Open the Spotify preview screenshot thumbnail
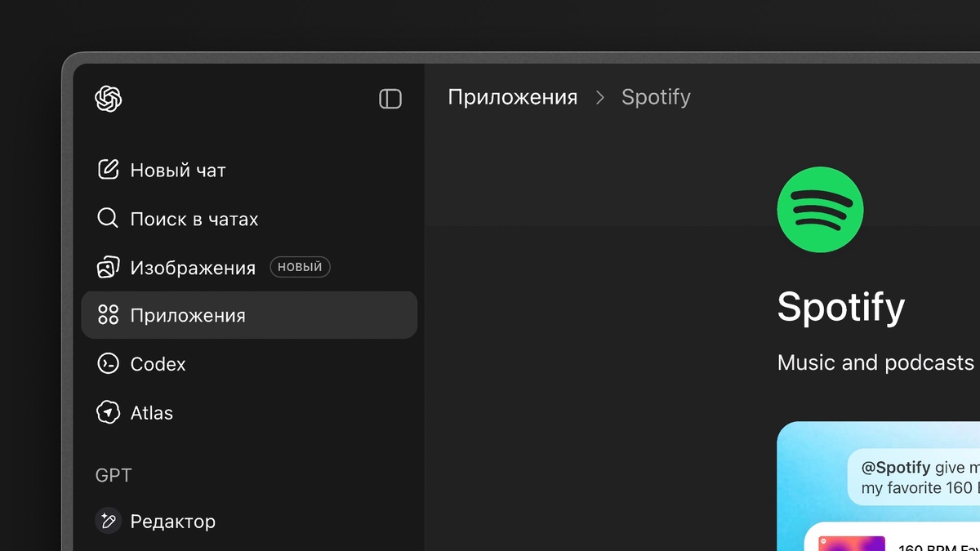Screen dimensions: 980x551 [x=879, y=487]
